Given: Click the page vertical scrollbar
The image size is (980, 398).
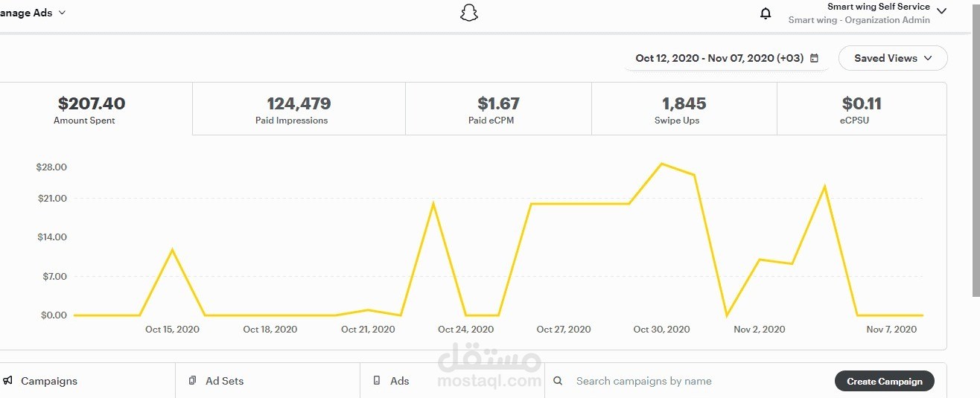Looking at the screenshot, I should click(976, 149).
